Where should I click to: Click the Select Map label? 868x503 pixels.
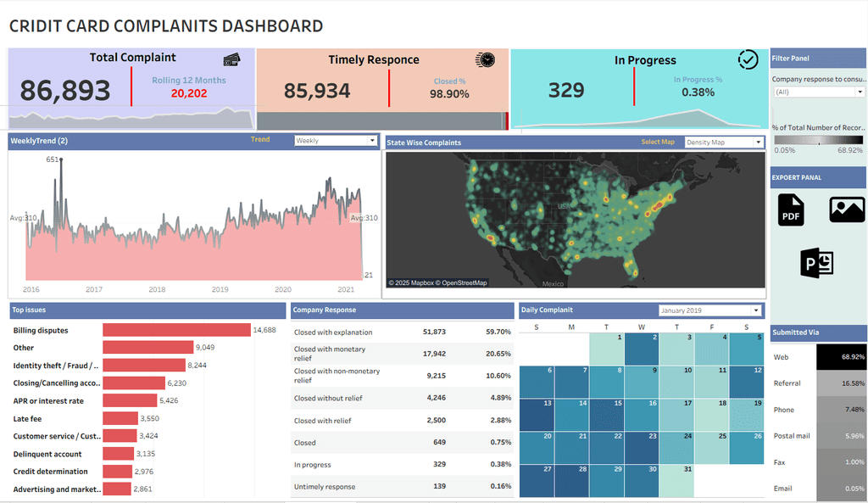pyautogui.click(x=658, y=142)
